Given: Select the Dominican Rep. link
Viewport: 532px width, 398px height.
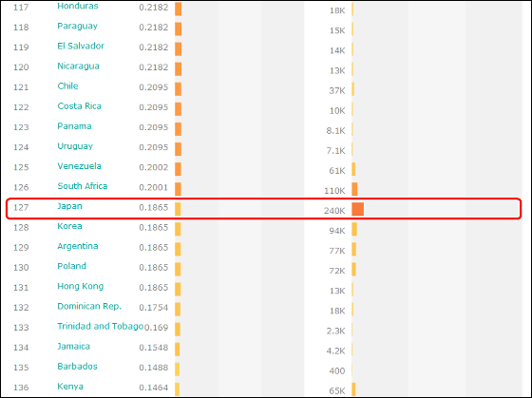Looking at the screenshot, I should 89,307.
